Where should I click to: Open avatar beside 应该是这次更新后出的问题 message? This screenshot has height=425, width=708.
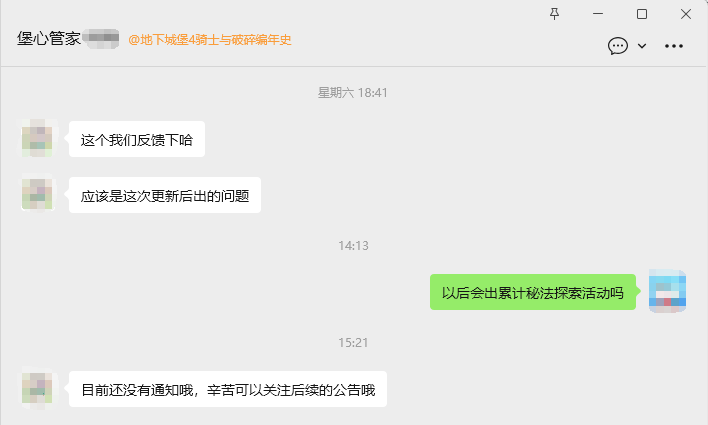coord(37,194)
